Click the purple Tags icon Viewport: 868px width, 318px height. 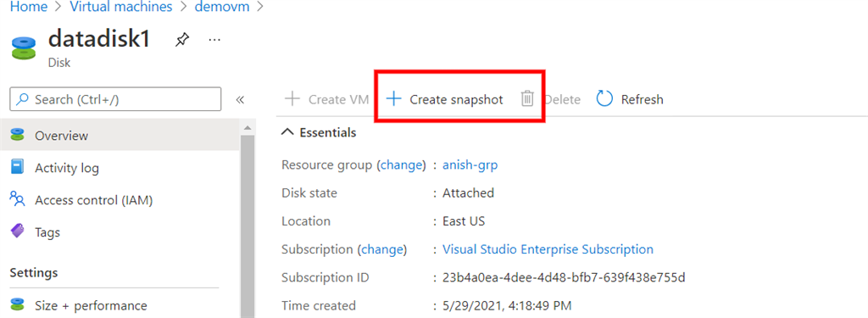(18, 232)
